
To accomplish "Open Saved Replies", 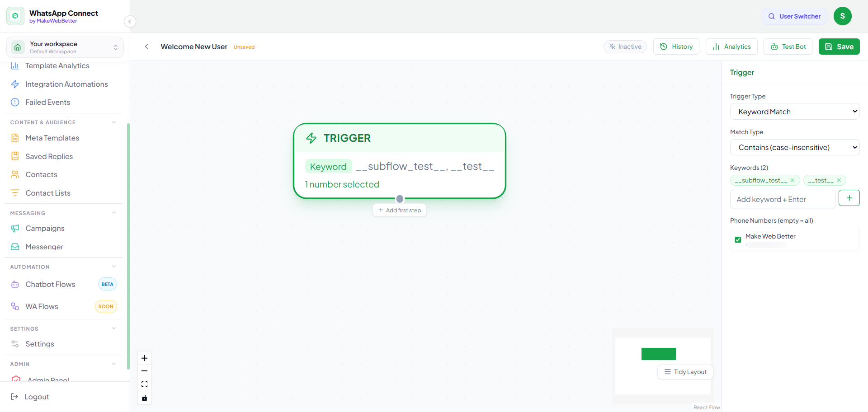I will pyautogui.click(x=63, y=156).
